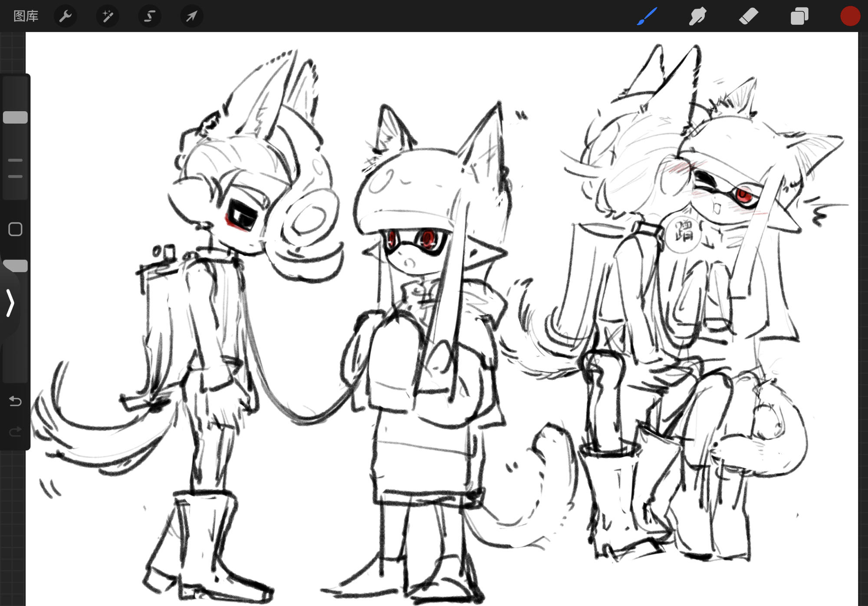The height and width of the screenshot is (606, 868).
Task: Open the Adjustments magic wand menu
Action: [x=107, y=16]
